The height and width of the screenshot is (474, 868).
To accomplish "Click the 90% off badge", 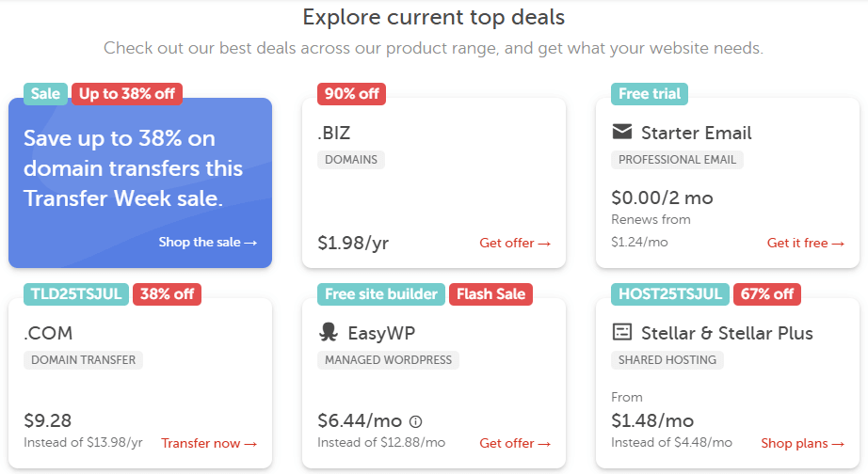I will [351, 93].
